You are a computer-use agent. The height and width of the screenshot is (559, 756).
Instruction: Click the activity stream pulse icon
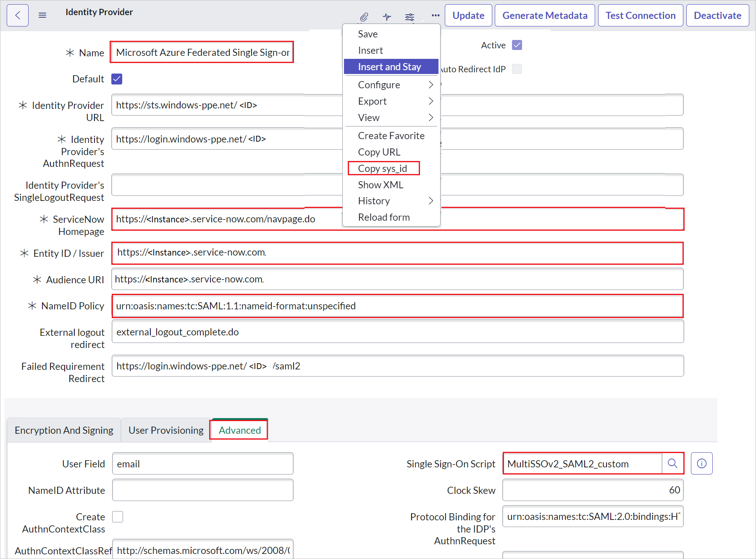pyautogui.click(x=386, y=17)
